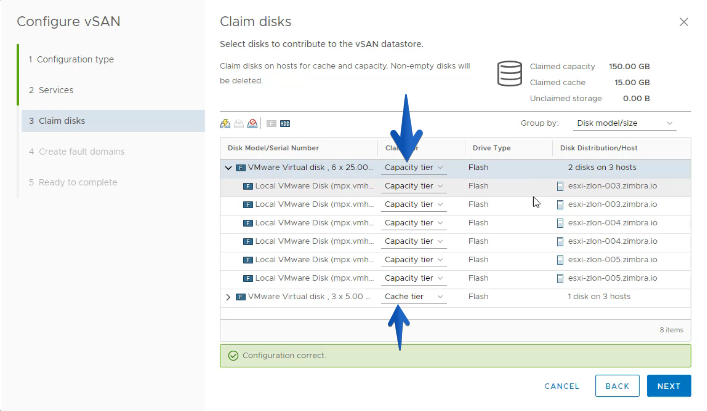The height and width of the screenshot is (411, 707).
Task: Click the BACK button
Action: tap(617, 386)
